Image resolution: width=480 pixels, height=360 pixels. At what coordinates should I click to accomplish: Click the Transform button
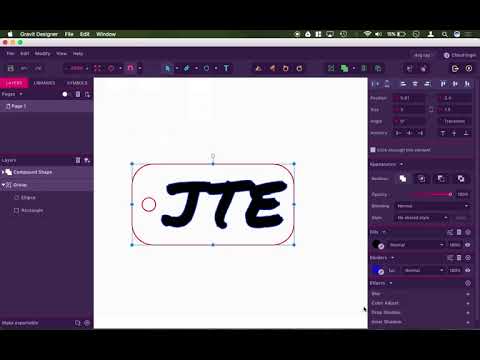click(x=454, y=121)
